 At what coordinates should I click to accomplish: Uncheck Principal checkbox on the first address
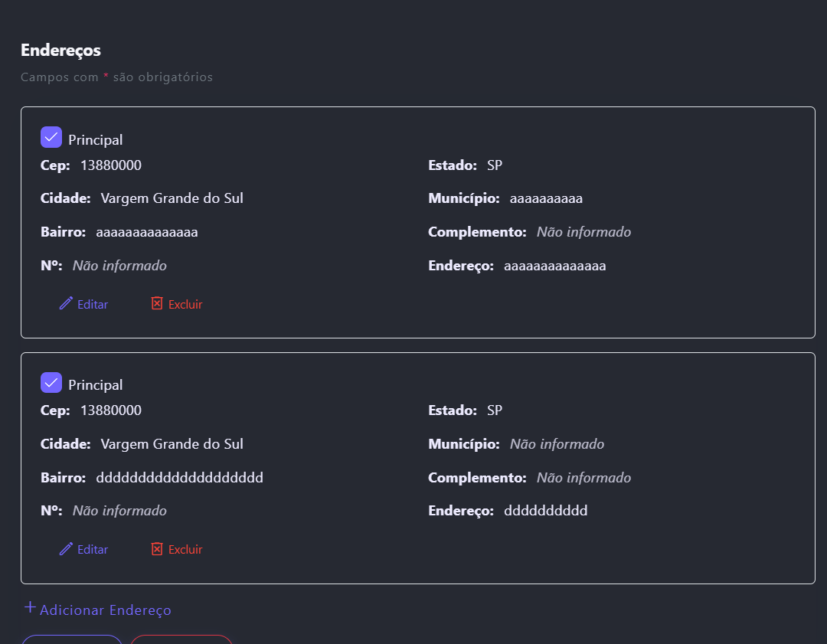(x=51, y=138)
